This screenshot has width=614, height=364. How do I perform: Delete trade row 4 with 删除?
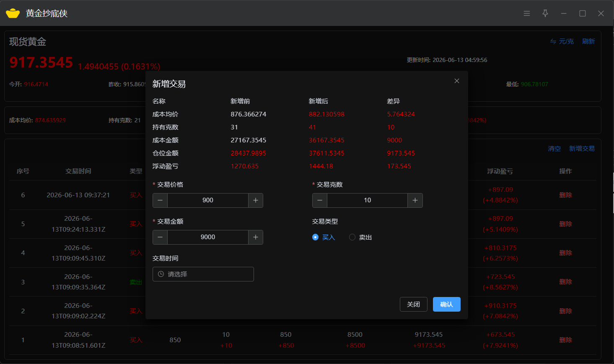pos(565,253)
